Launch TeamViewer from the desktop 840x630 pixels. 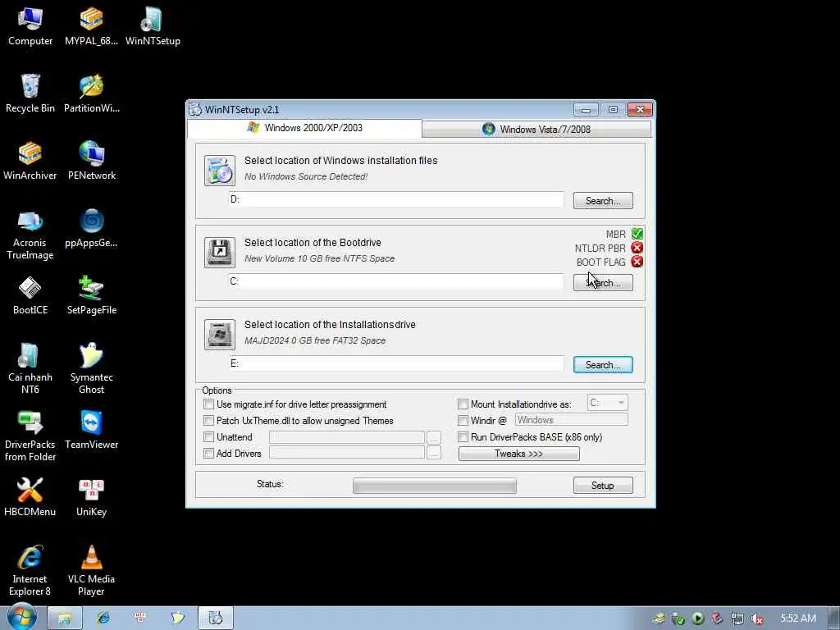[91, 430]
